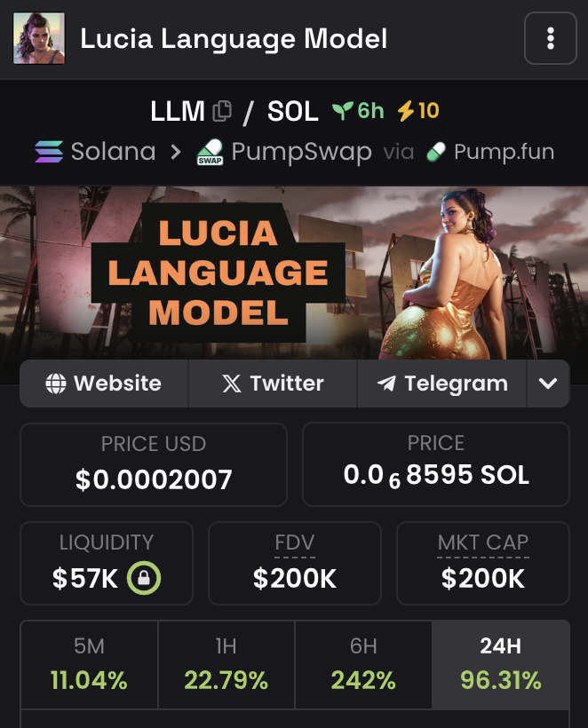
Task: Select the 6H timeframe tab
Action: click(363, 665)
